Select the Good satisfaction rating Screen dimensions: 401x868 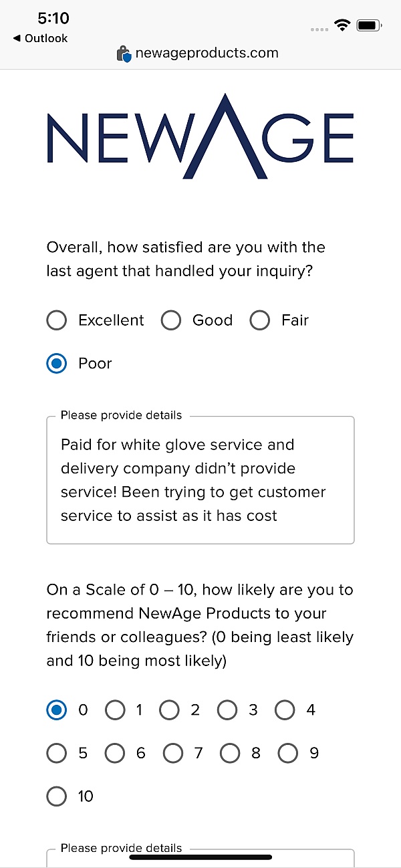171,320
